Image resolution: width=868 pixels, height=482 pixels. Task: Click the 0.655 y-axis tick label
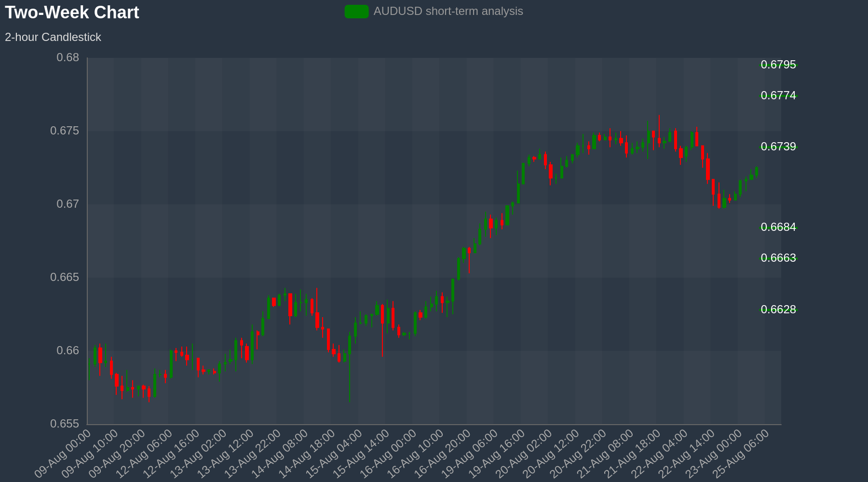pos(65,424)
